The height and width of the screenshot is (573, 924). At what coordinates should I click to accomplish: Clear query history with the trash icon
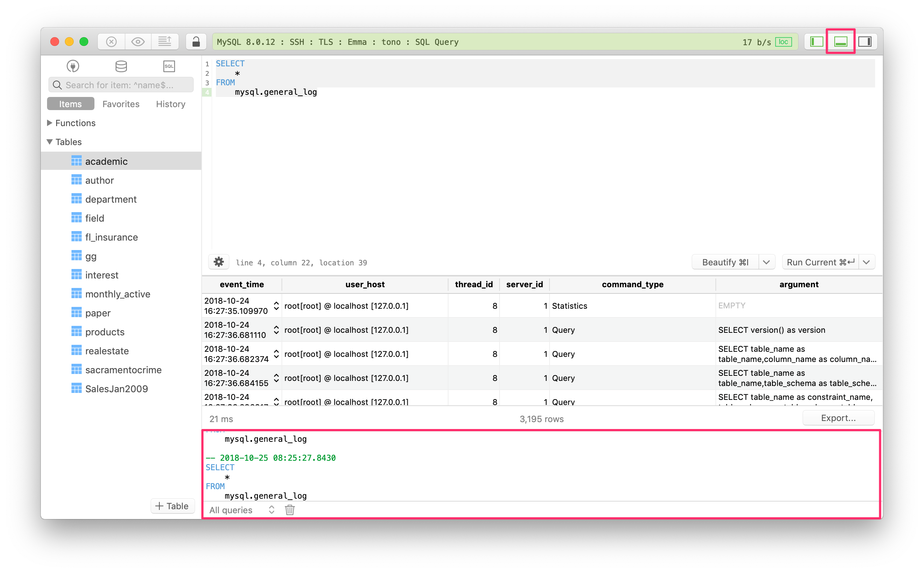pyautogui.click(x=290, y=510)
